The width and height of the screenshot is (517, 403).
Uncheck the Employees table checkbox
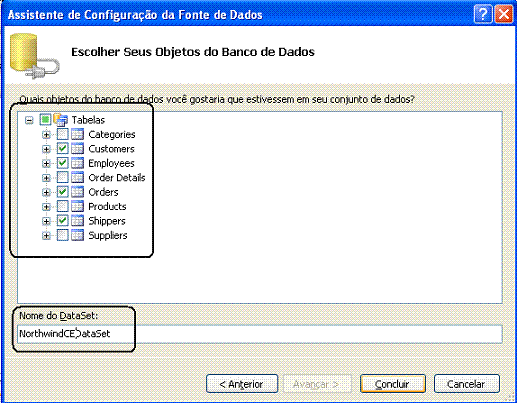click(x=62, y=163)
